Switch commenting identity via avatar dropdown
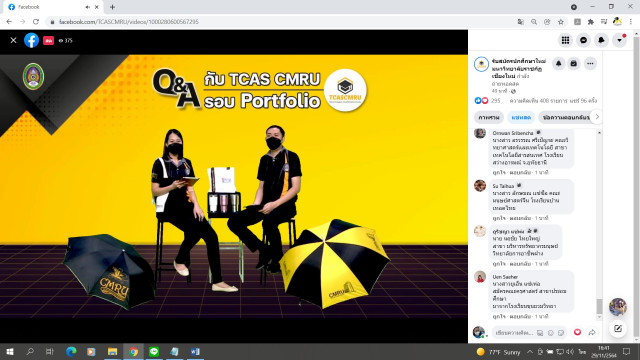640x360 pixels. [479, 332]
